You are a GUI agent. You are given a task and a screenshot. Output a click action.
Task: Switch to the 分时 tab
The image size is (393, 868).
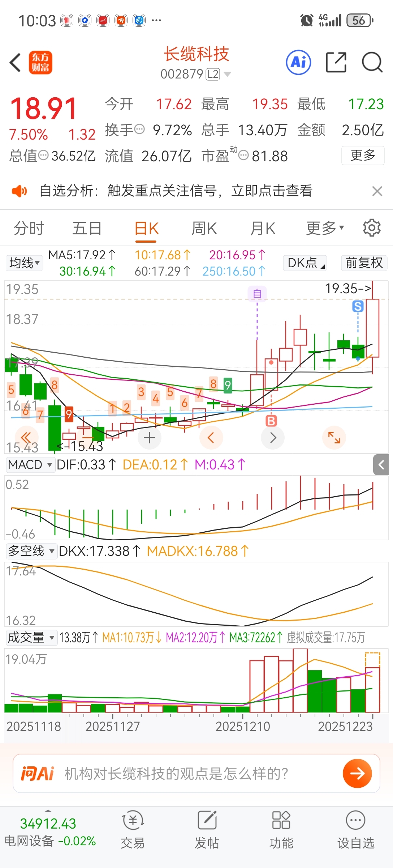pyautogui.click(x=29, y=228)
